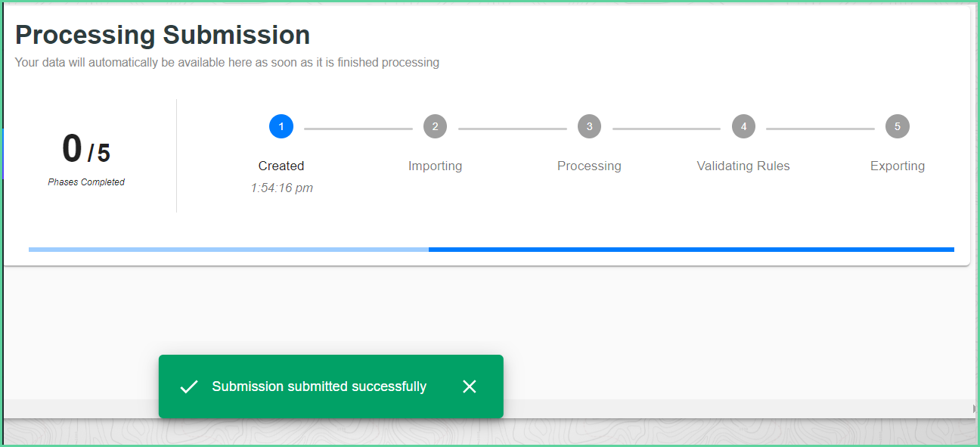Click the step 3 Processing circle
The image size is (980, 447).
[589, 126]
